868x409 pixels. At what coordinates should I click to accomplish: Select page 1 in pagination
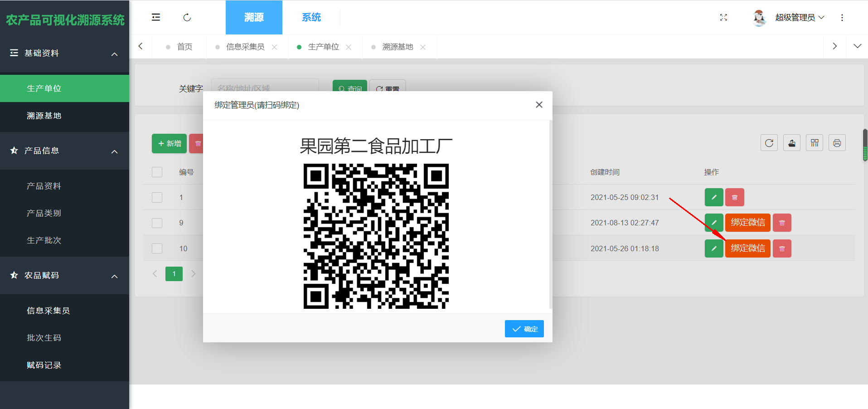click(174, 274)
